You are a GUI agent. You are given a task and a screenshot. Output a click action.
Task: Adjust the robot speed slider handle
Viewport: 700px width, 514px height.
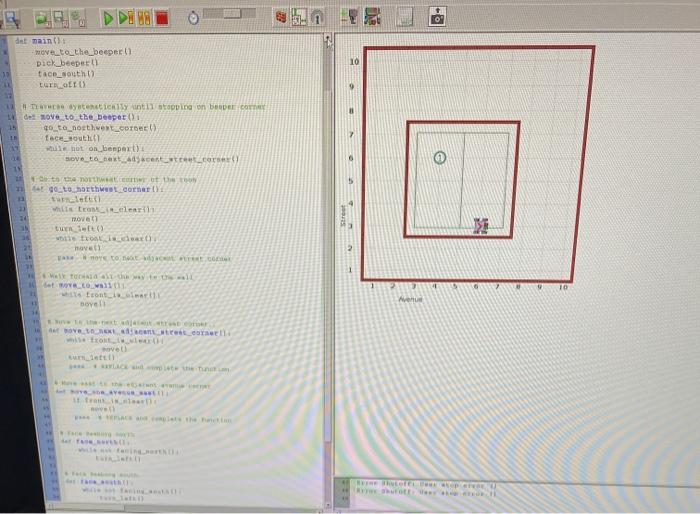coord(232,13)
